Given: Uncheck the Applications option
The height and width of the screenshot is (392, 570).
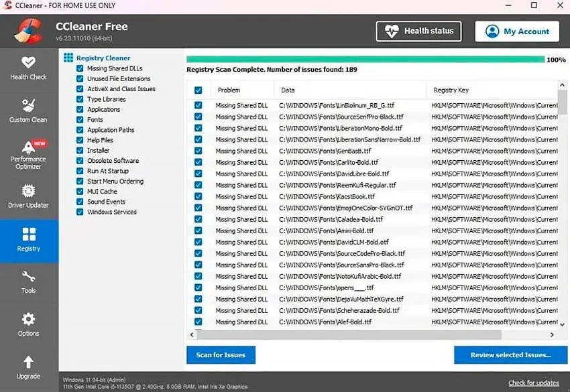Looking at the screenshot, I should 80,109.
